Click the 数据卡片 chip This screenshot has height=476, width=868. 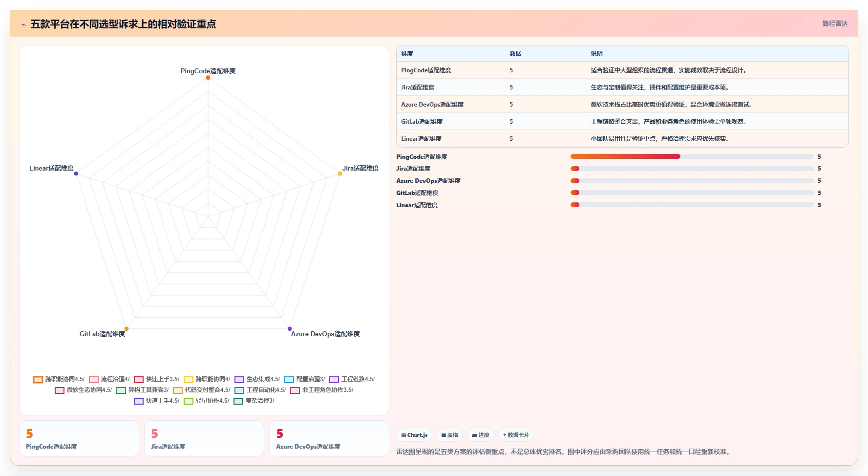[x=516, y=435]
